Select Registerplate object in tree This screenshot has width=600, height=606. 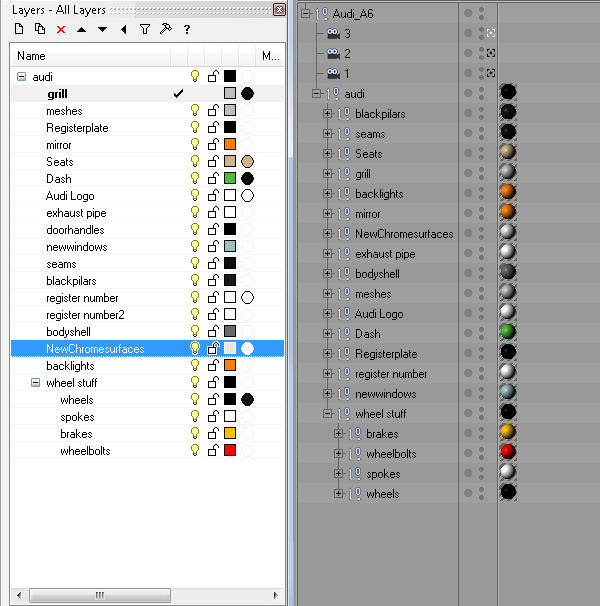pyautogui.click(x=386, y=354)
